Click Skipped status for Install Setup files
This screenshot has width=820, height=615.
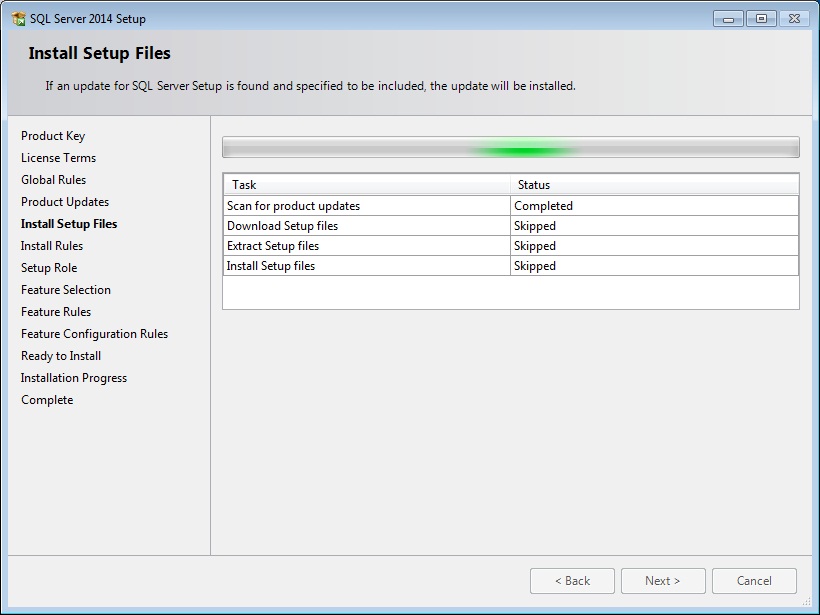click(x=654, y=266)
